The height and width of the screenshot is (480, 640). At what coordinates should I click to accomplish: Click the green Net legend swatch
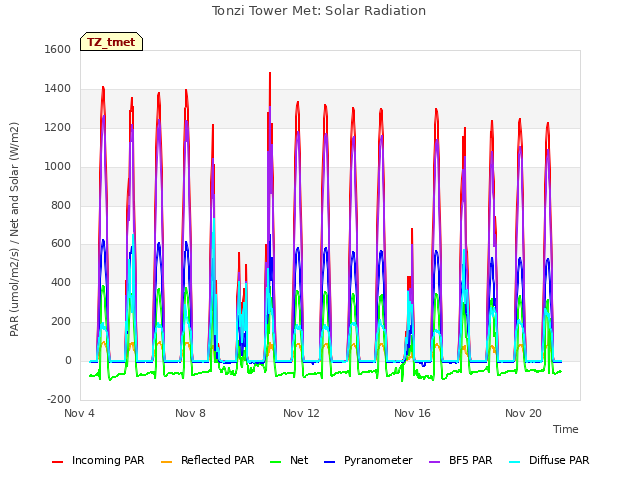(x=276, y=462)
